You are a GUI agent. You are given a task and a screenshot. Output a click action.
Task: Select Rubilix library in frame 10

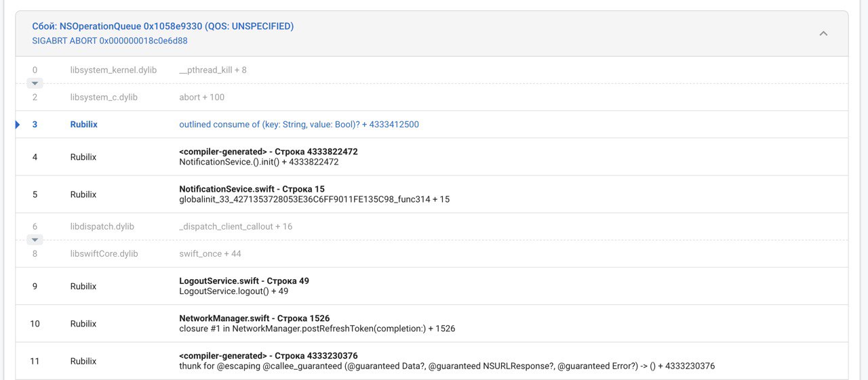pyautogui.click(x=83, y=324)
